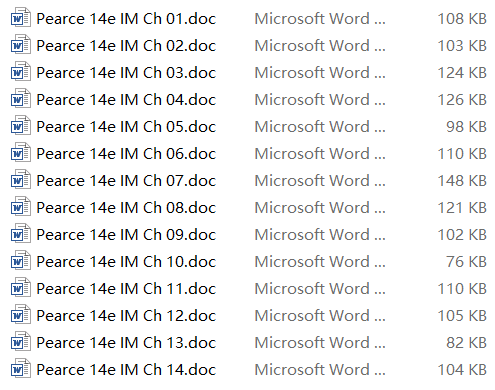Screen dimensions: 495x390
Task: Click Word icon for Pearce 14e IM Ch 13.doc
Action: [21, 342]
